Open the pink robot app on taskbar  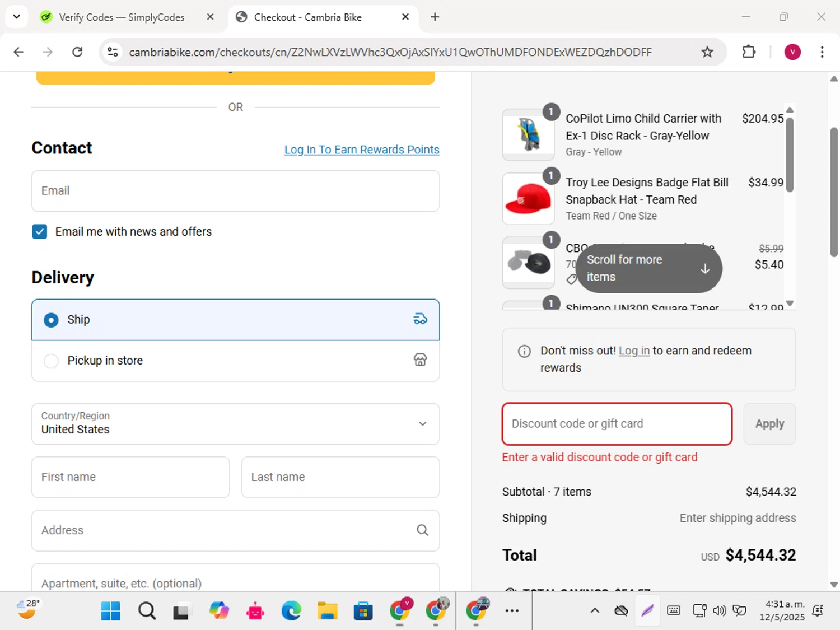[x=255, y=611]
